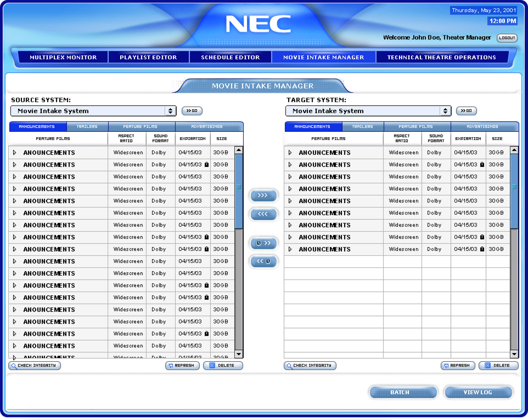This screenshot has width=528, height=420.
Task: Open the Multiplex Monitor tab
Action: tap(63, 57)
